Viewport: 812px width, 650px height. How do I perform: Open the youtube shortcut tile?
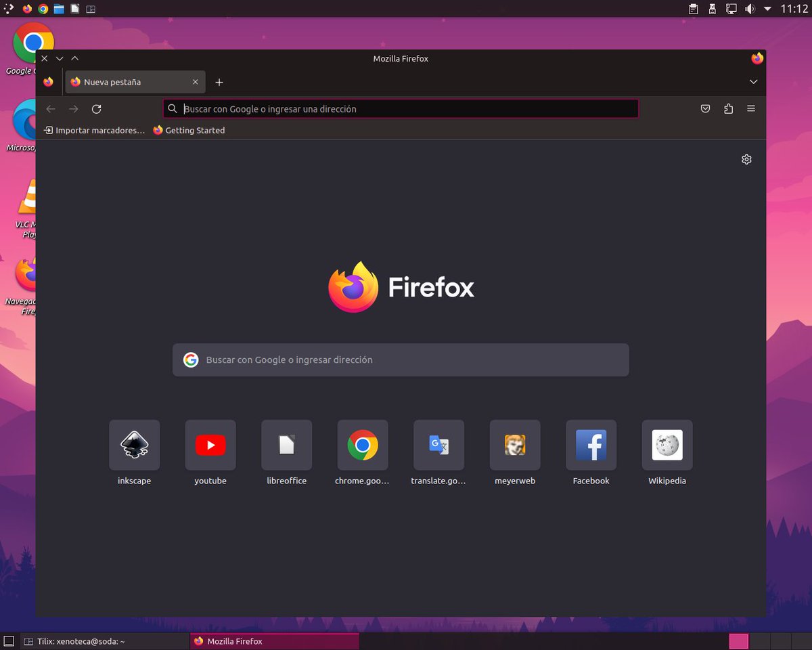pyautogui.click(x=210, y=445)
